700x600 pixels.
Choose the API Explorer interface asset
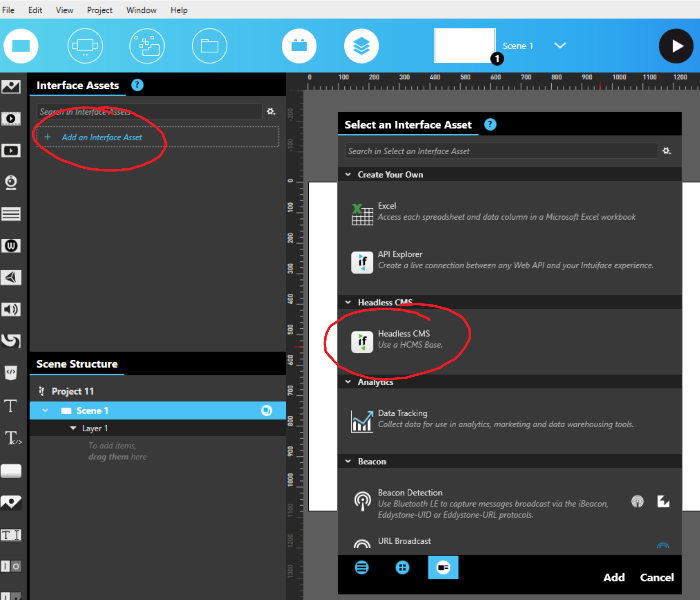point(510,261)
